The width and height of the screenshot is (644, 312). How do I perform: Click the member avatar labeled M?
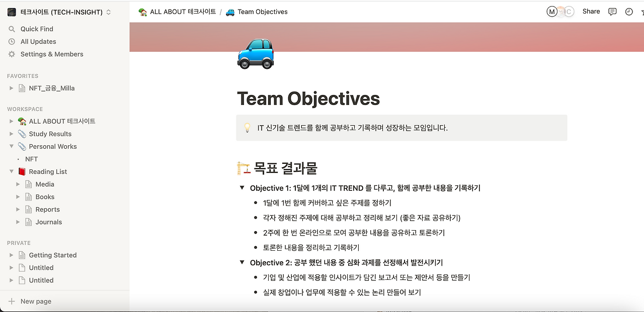tap(552, 11)
